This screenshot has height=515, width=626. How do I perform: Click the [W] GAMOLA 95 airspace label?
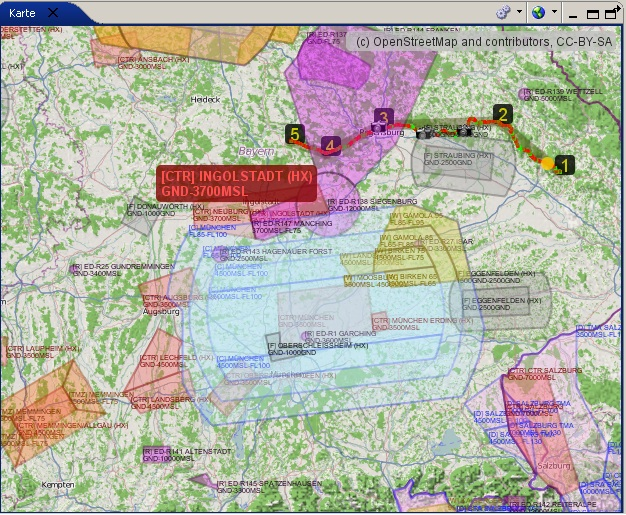click(416, 219)
